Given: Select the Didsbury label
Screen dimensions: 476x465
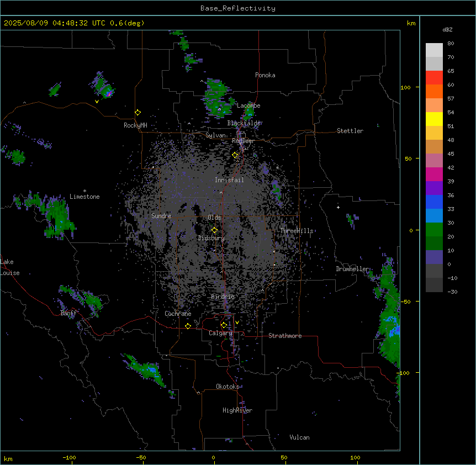Looking at the screenshot, I should coord(211,238).
